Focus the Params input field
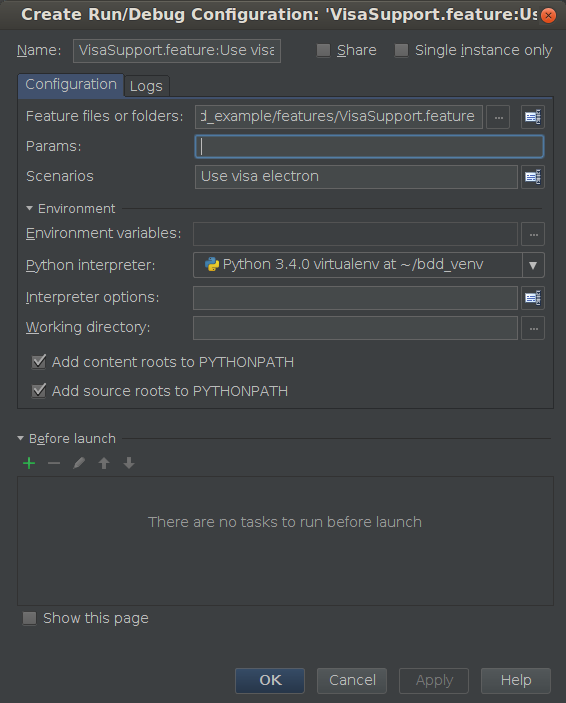 (369, 147)
